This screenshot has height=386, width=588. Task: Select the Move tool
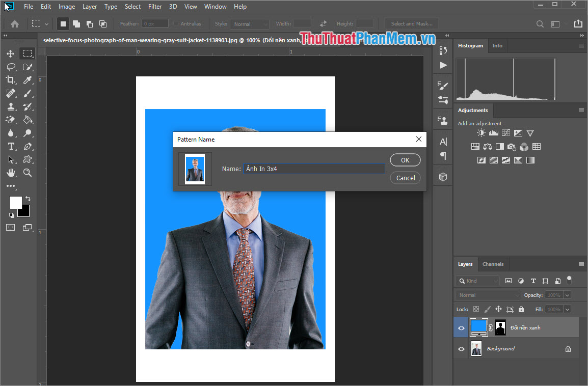point(10,53)
